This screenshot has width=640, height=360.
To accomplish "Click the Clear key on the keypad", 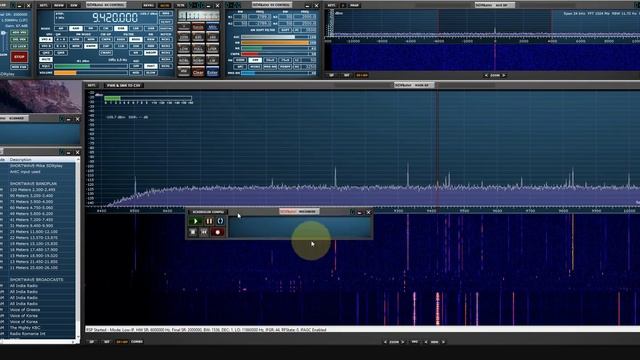I will (x=198, y=73).
